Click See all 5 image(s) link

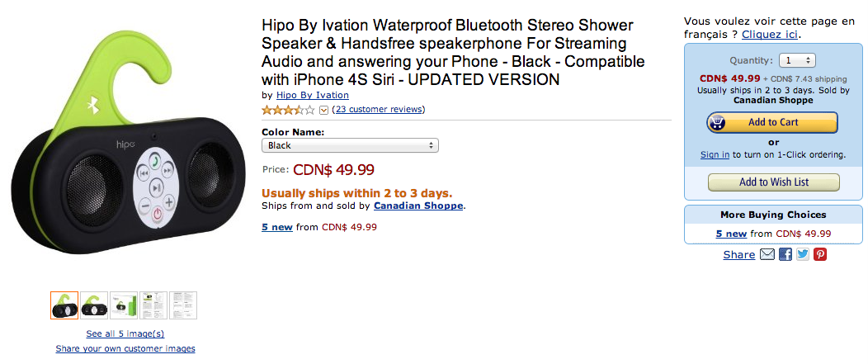125,334
